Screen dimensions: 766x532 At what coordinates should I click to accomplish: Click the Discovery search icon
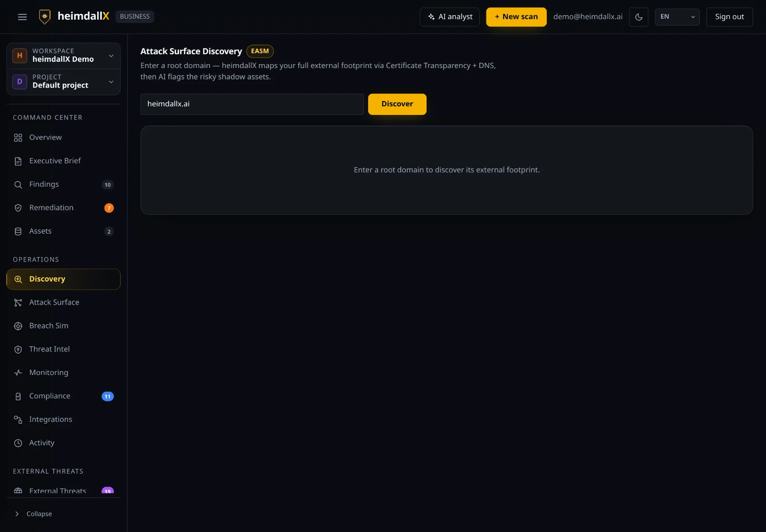click(18, 279)
